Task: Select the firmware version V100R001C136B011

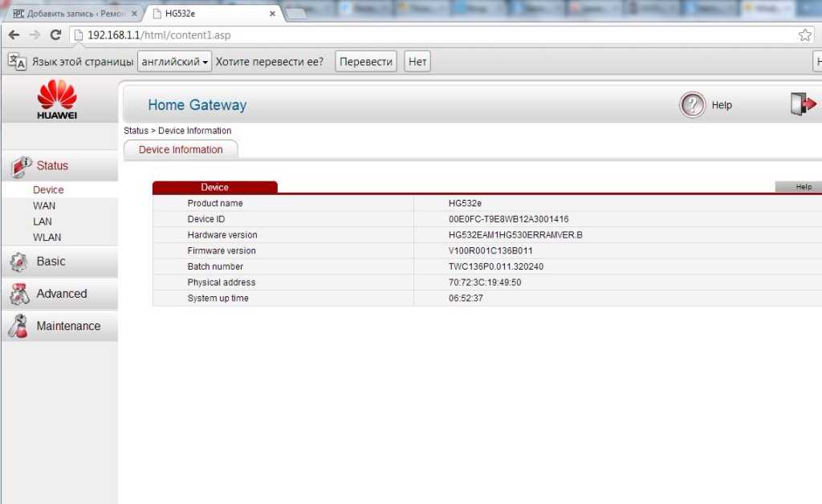Action: pos(490,250)
